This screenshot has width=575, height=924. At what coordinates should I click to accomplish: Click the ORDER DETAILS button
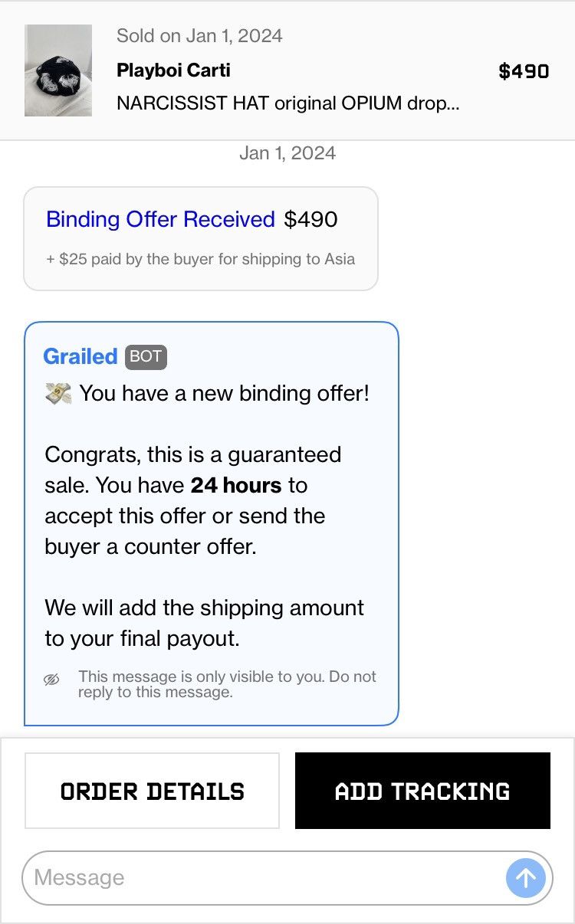[152, 791]
